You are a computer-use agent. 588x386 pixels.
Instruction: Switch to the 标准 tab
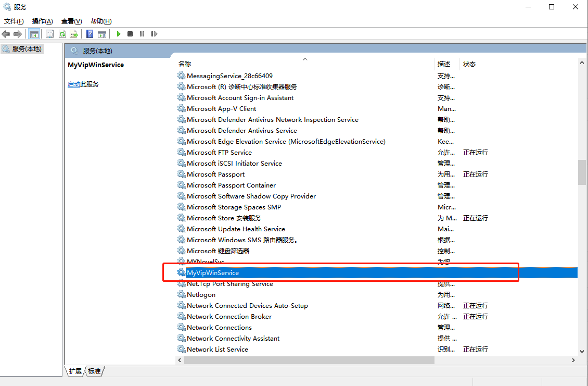click(x=94, y=371)
